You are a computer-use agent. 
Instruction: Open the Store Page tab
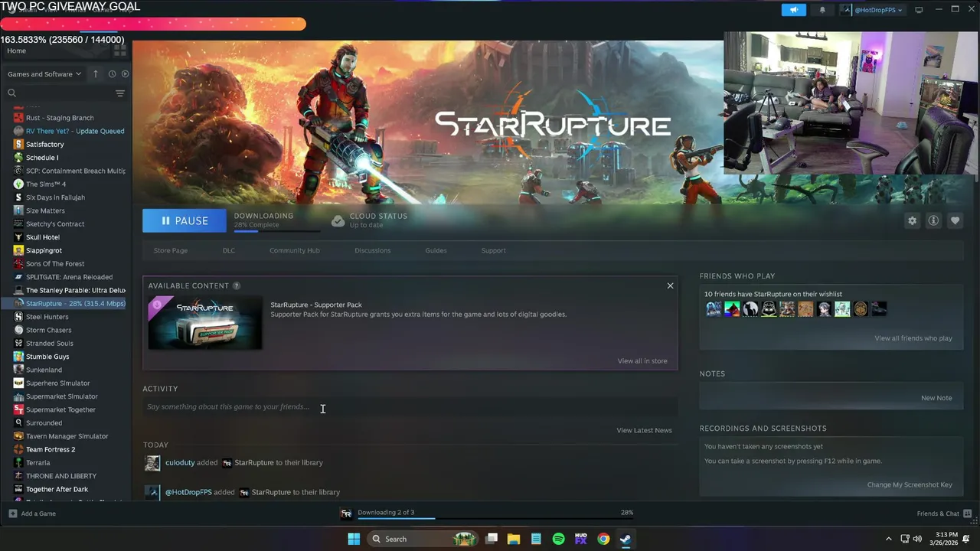pyautogui.click(x=170, y=250)
